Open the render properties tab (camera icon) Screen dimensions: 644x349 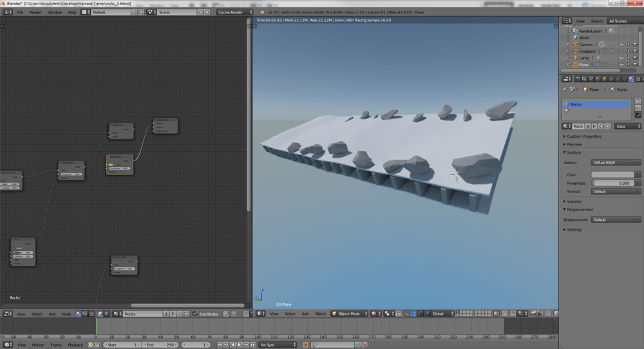click(x=578, y=79)
